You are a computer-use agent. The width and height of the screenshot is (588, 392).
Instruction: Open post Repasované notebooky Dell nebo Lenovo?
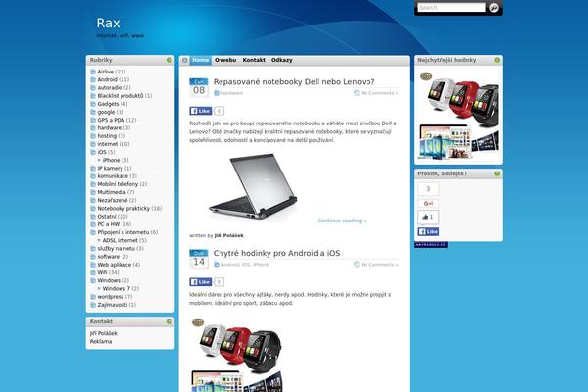pyautogui.click(x=294, y=81)
